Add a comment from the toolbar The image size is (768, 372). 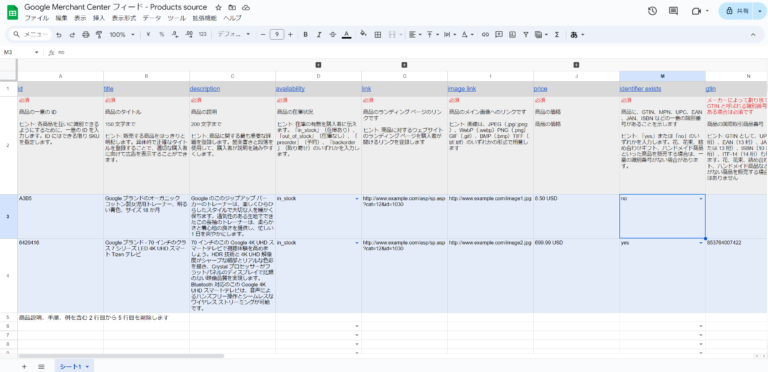coord(499,35)
